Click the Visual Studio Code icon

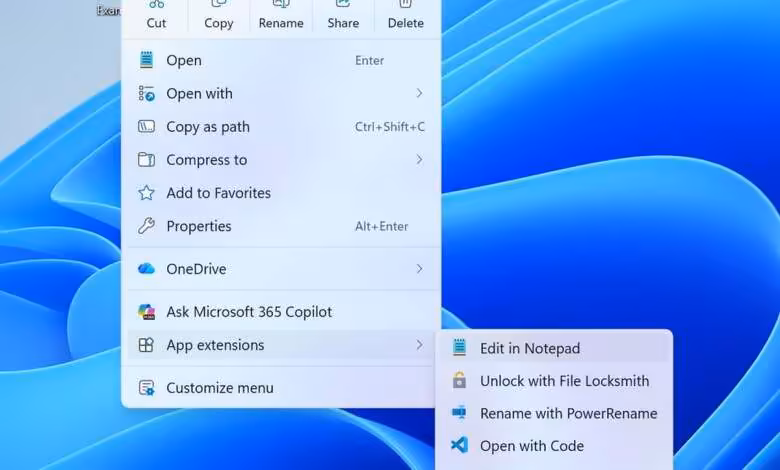point(459,445)
